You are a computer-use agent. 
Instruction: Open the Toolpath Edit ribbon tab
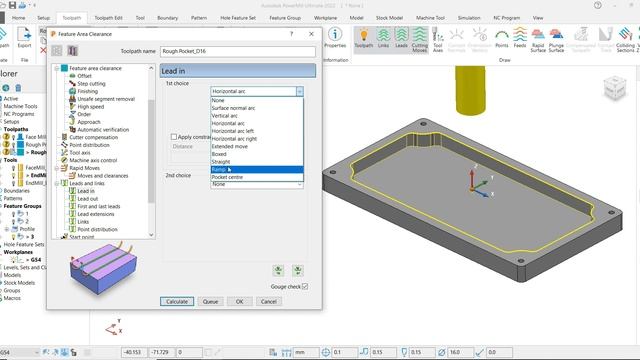pyautogui.click(x=108, y=18)
